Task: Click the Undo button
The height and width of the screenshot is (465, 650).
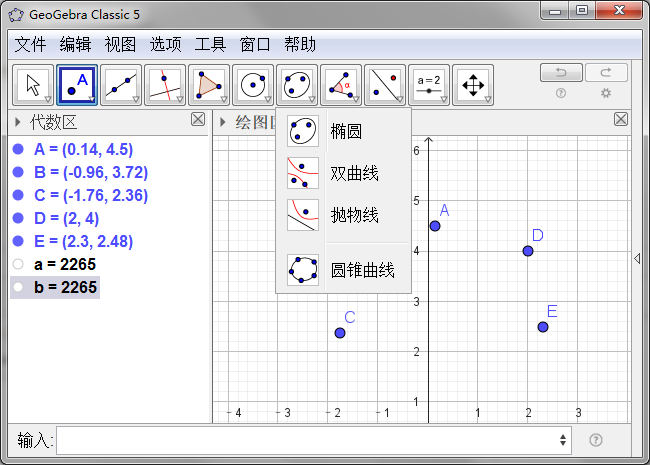Action: pyautogui.click(x=561, y=73)
